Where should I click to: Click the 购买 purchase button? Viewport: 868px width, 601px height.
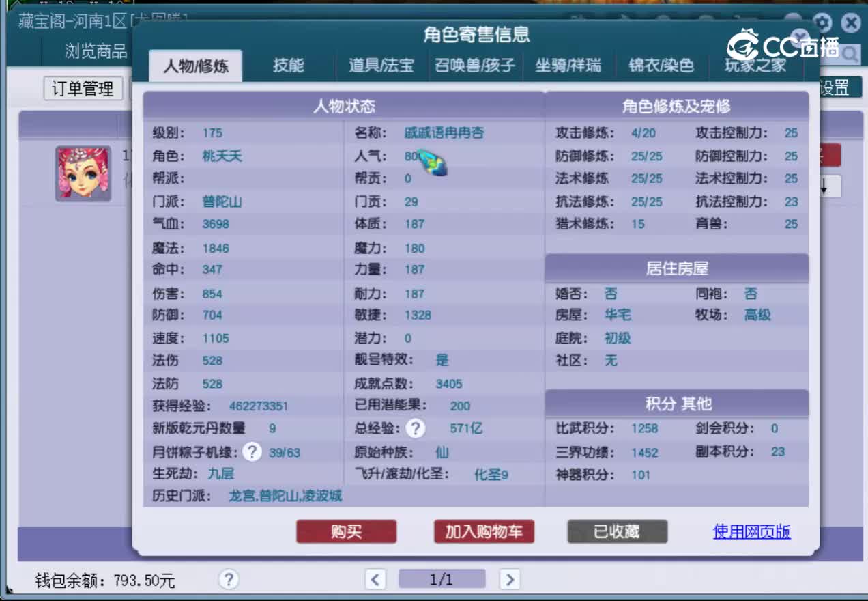click(x=347, y=531)
